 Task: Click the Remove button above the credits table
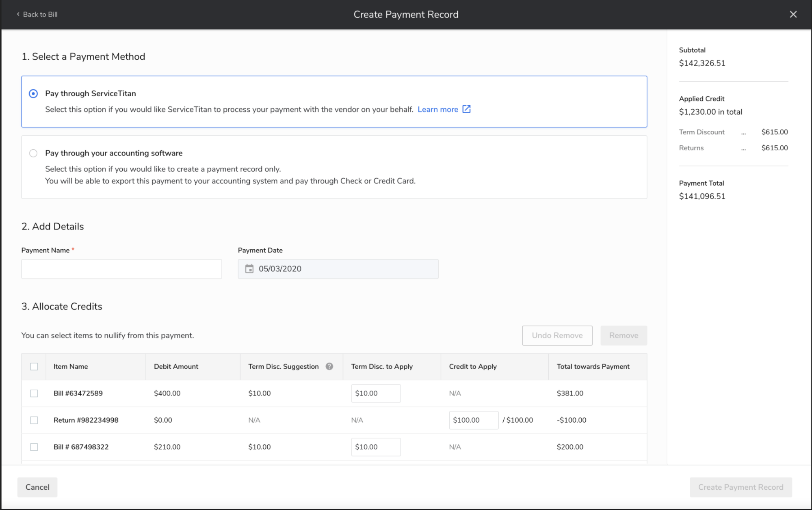(624, 335)
